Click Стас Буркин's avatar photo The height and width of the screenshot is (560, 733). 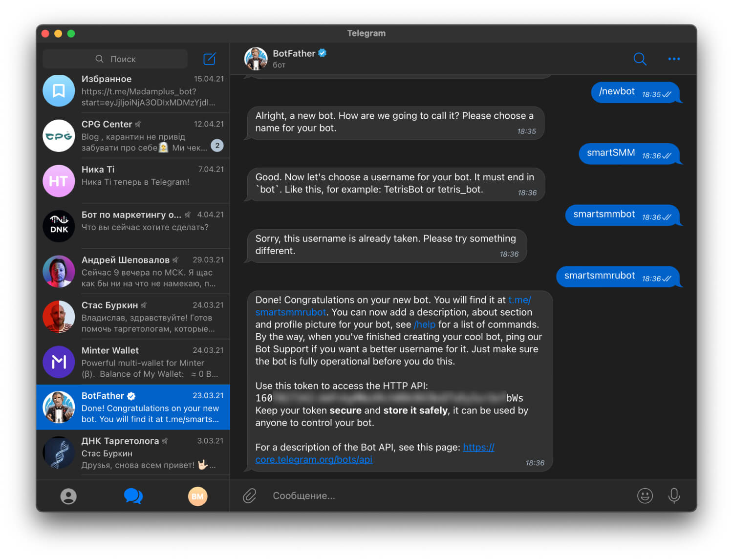[x=59, y=317]
